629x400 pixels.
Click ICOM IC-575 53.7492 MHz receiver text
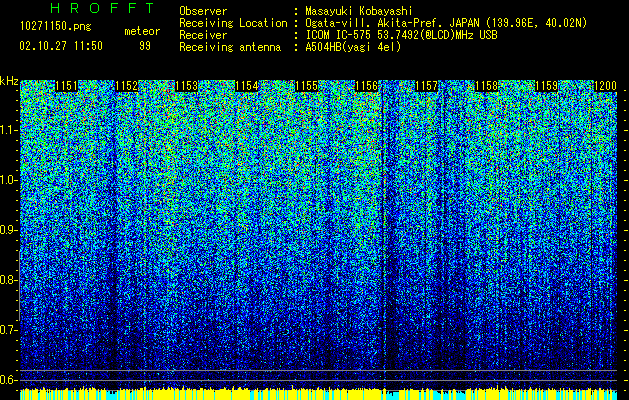click(401, 35)
